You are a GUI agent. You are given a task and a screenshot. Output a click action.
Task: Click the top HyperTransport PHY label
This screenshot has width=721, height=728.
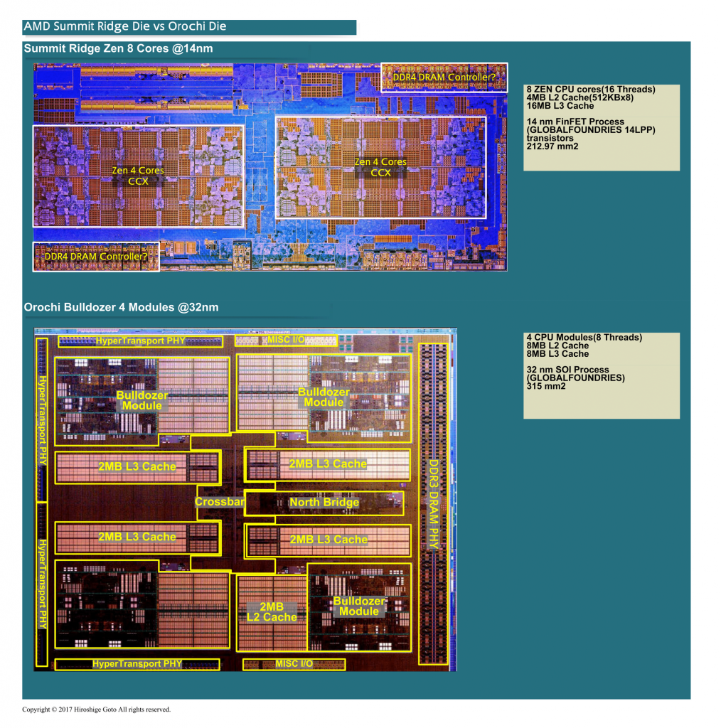point(140,341)
